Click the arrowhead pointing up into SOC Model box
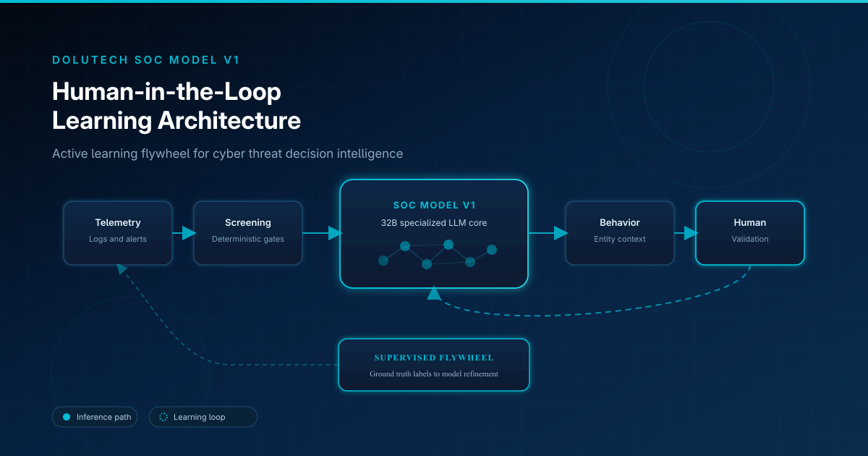868x456 pixels. [x=434, y=292]
